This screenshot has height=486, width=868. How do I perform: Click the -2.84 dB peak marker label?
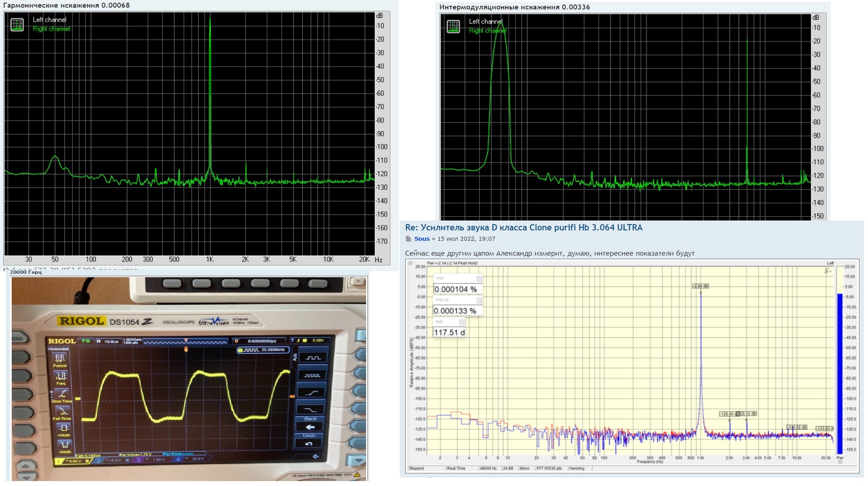(x=701, y=286)
